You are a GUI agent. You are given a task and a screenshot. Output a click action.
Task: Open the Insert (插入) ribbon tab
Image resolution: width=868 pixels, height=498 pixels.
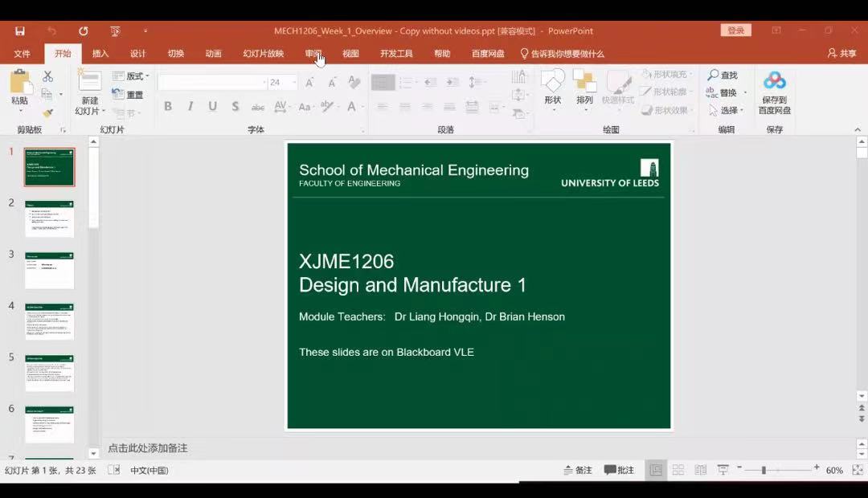coord(100,54)
